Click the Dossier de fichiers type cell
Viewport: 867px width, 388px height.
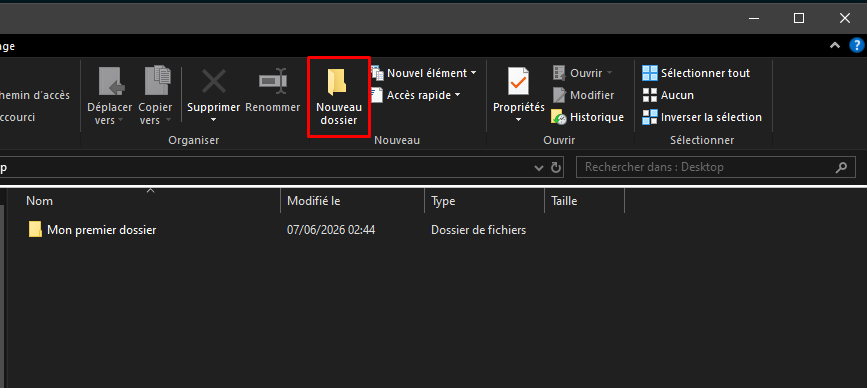pos(479,230)
